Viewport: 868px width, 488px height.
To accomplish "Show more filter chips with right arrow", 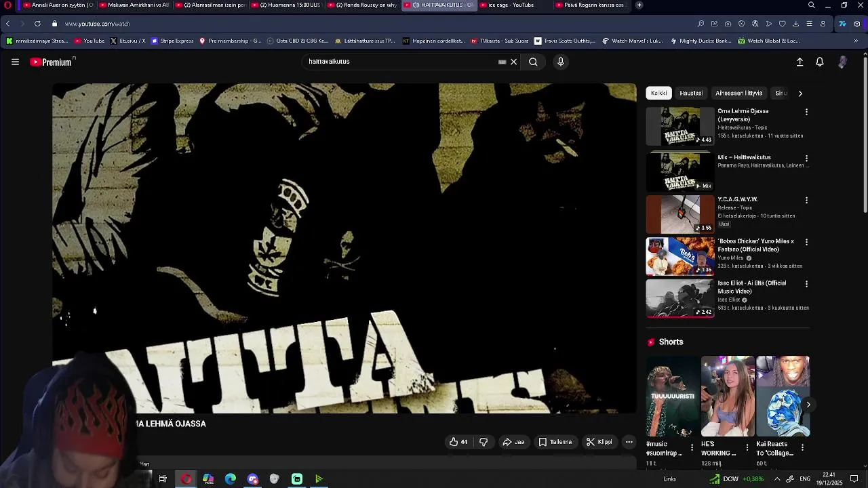I will click(x=800, y=94).
